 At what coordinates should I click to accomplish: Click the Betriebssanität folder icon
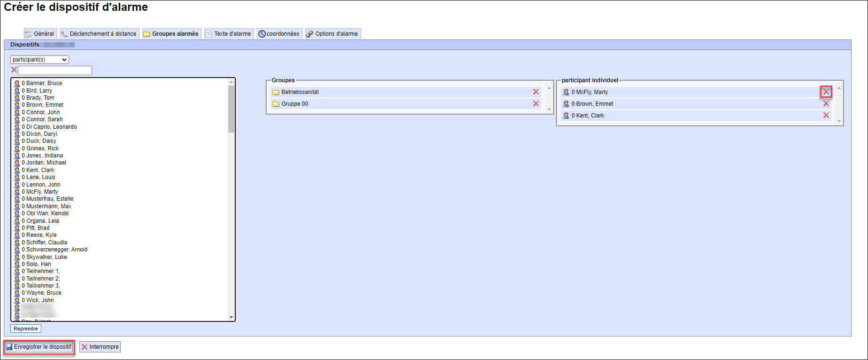[276, 92]
